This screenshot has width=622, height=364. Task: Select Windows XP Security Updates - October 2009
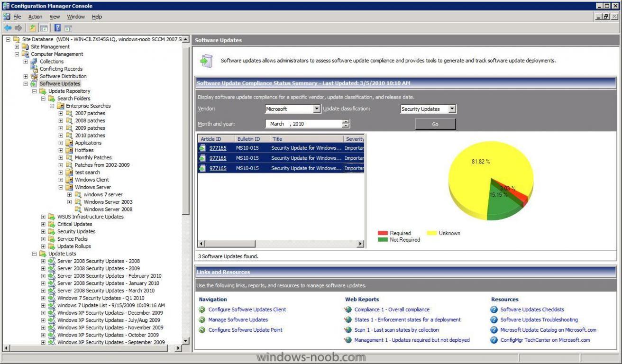point(108,335)
